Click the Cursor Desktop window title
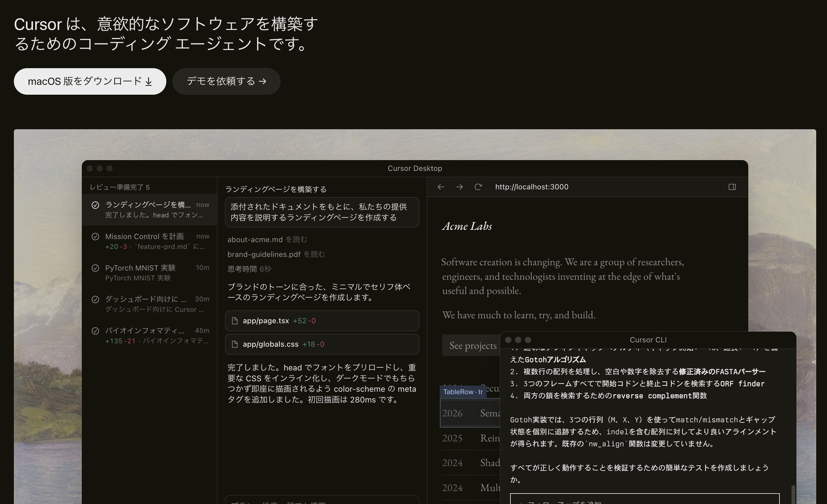 (415, 168)
